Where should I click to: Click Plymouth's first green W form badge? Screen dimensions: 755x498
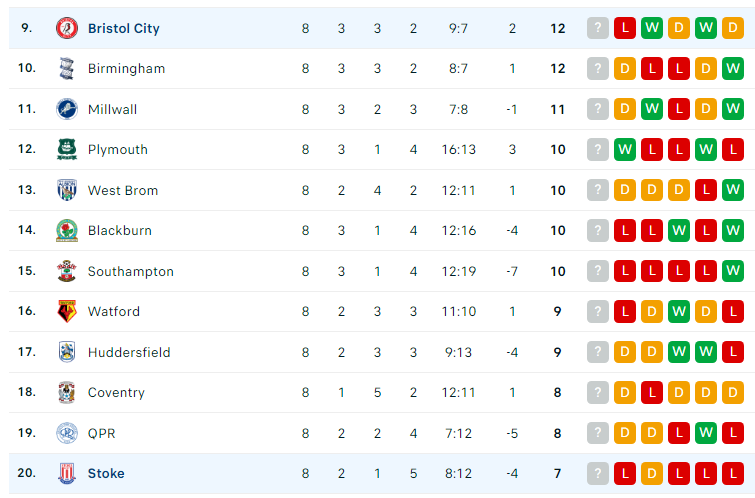pyautogui.click(x=625, y=149)
